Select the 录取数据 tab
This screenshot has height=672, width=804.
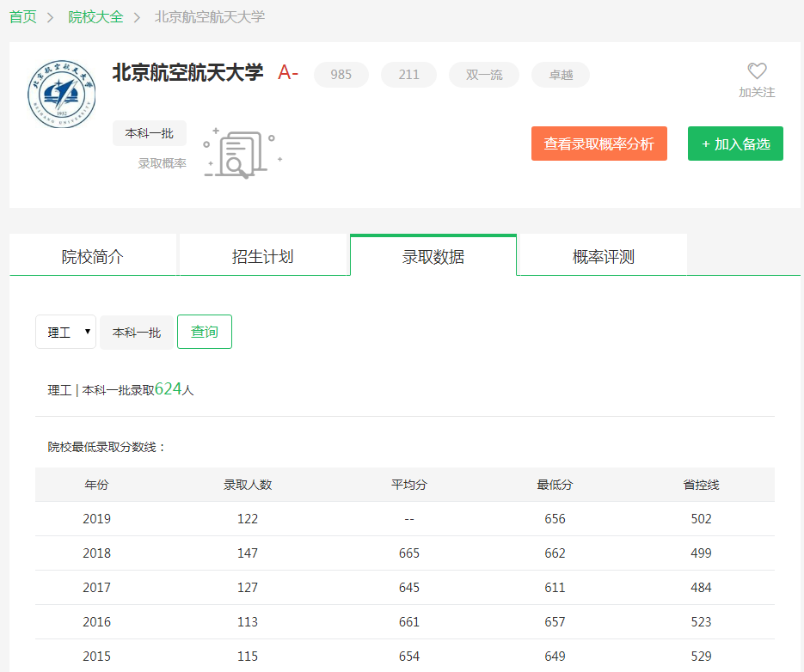433,256
